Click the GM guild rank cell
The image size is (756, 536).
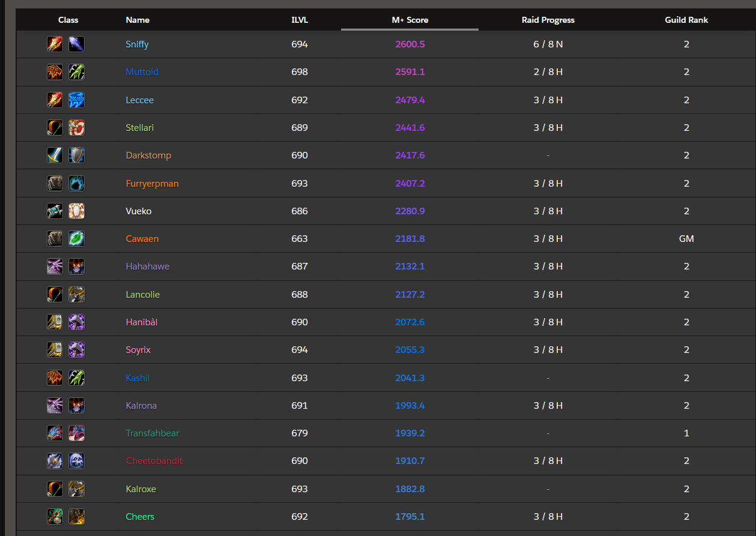click(686, 238)
